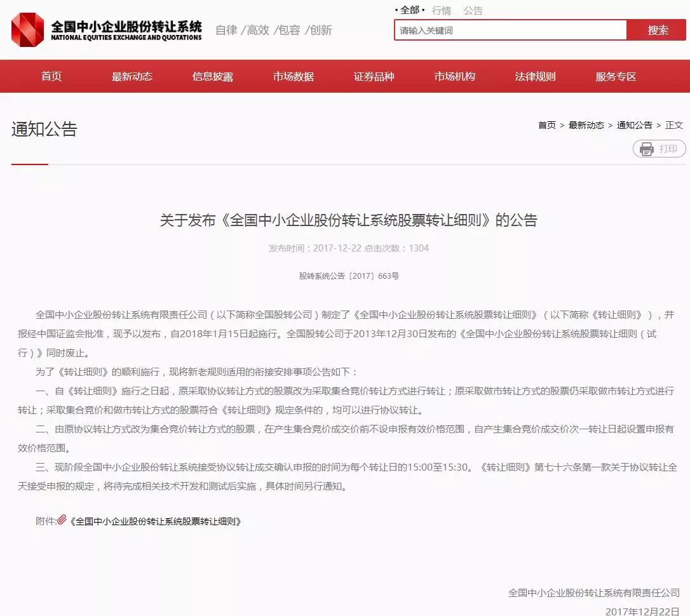This screenshot has height=616, width=690.
Task: Click the announcement title 关于发布…的公告
Action: (x=349, y=220)
